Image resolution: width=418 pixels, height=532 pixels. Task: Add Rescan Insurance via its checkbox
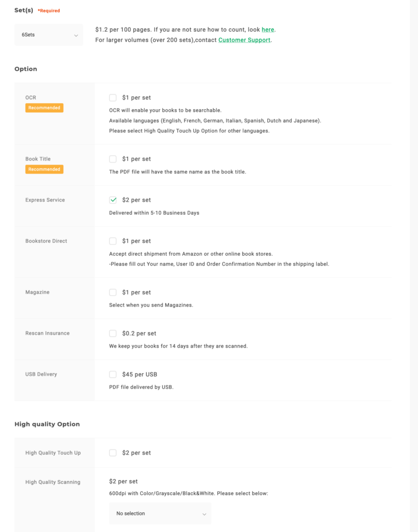pos(113,334)
